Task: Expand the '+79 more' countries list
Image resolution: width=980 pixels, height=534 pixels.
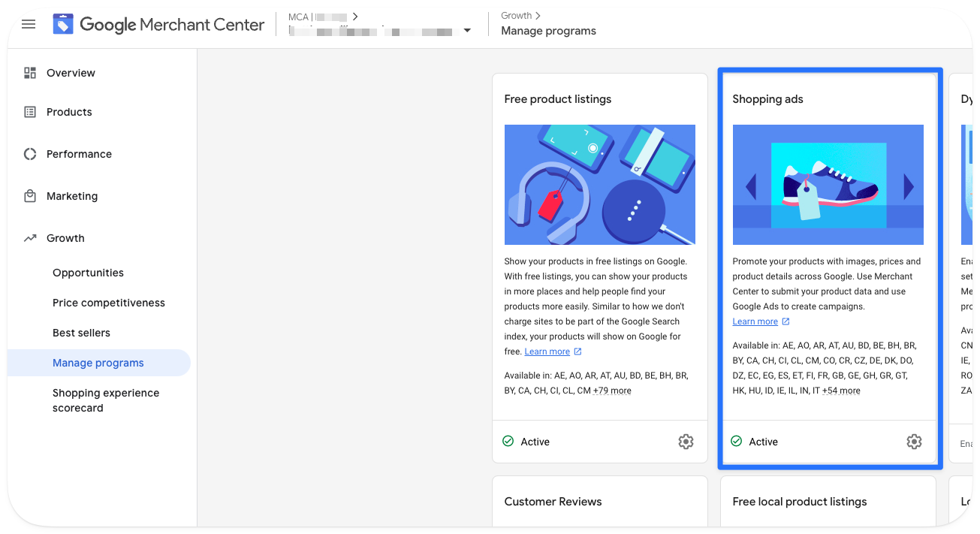Action: pyautogui.click(x=612, y=391)
